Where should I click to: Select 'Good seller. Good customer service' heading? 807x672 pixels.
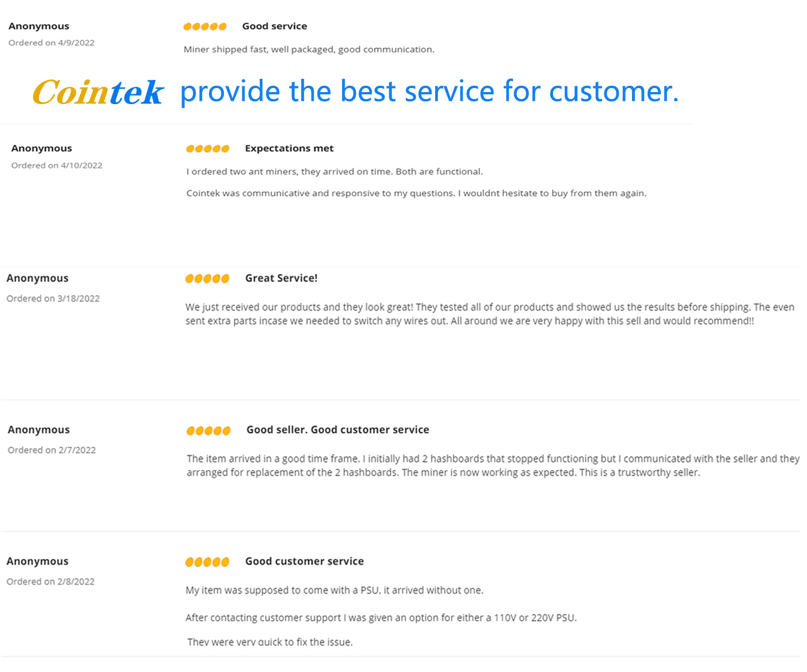[x=338, y=430]
